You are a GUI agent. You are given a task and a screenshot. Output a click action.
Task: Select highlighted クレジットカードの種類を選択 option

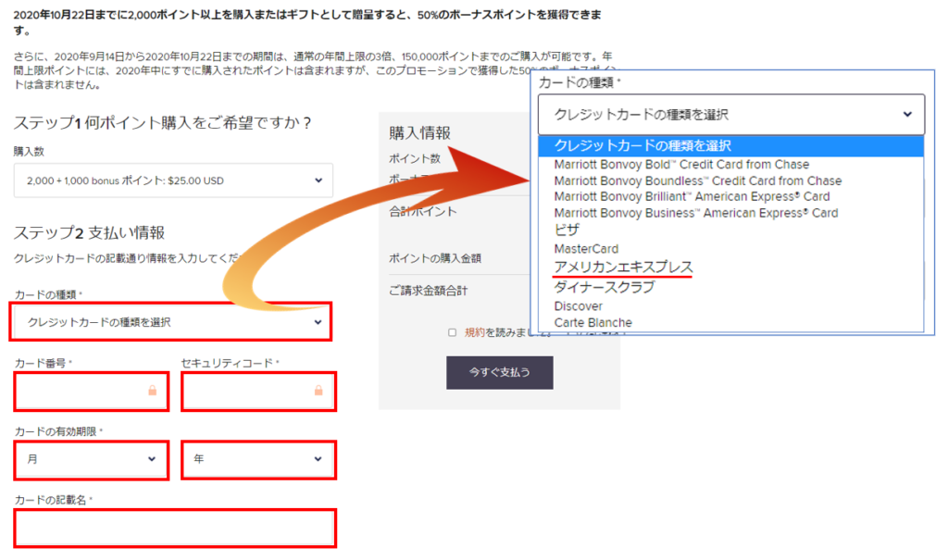tap(731, 145)
